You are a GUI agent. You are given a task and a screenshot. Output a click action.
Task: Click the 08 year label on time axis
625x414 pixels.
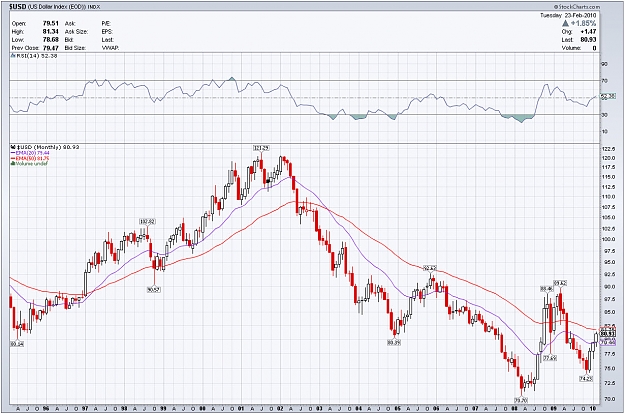coord(515,408)
